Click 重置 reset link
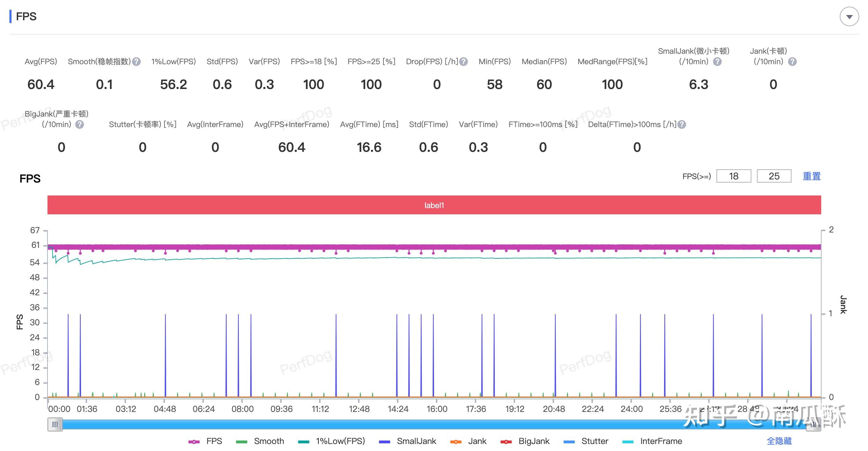The height and width of the screenshot is (451, 868). coord(811,176)
